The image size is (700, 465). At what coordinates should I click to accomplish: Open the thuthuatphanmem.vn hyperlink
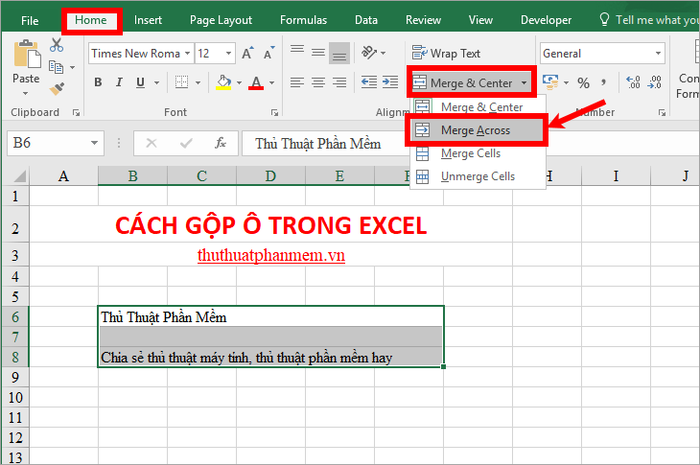point(271,255)
